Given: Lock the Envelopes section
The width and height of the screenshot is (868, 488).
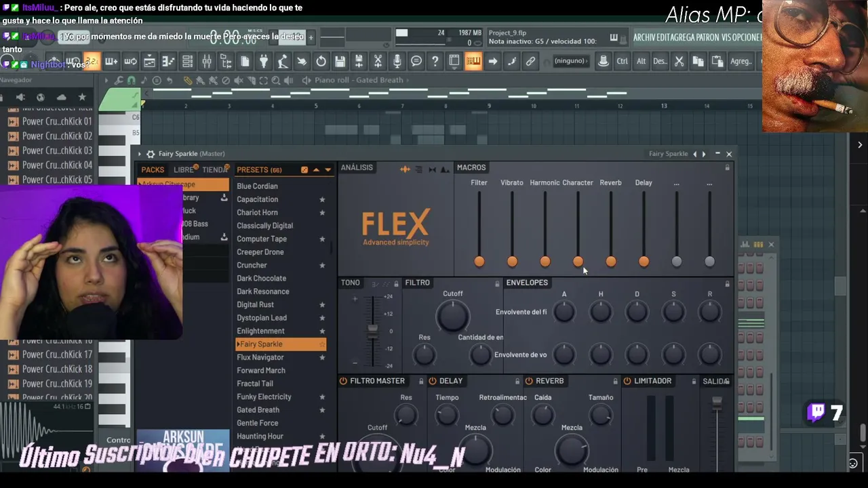Looking at the screenshot, I should [728, 283].
